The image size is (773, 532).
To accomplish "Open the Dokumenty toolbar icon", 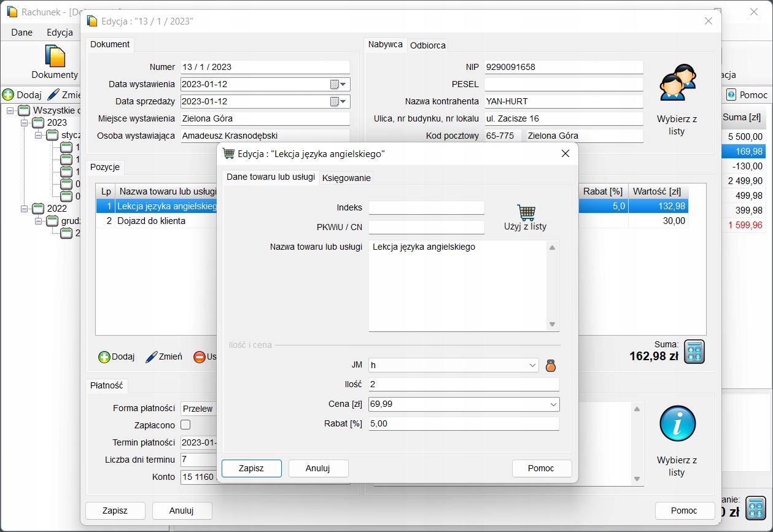I will 55,56.
